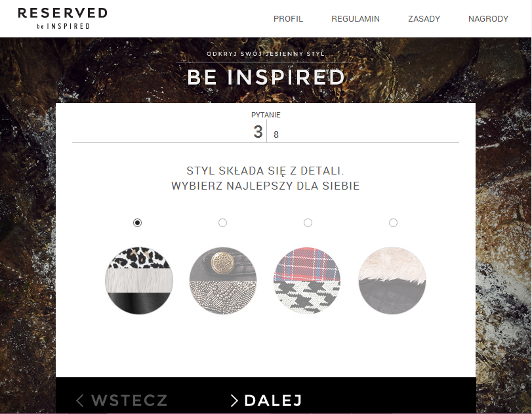Screen dimensions: 532x414
Task: Click the DALEJ next button
Action: coord(266,400)
